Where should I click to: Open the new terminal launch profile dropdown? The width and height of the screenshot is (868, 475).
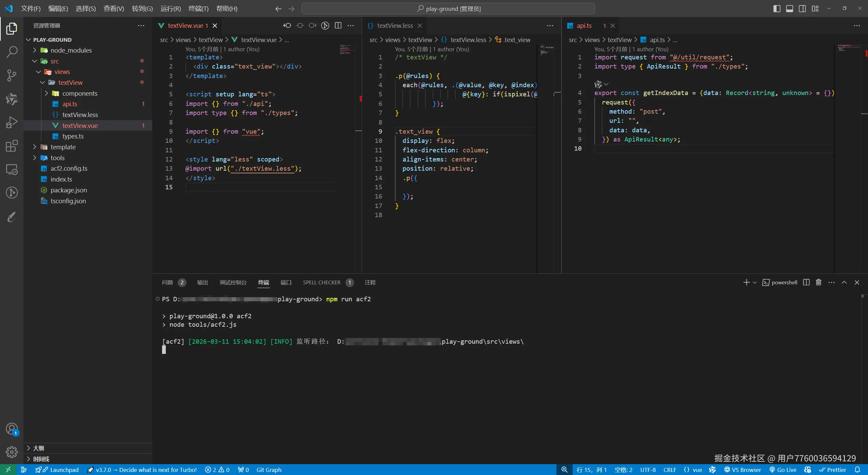(755, 282)
